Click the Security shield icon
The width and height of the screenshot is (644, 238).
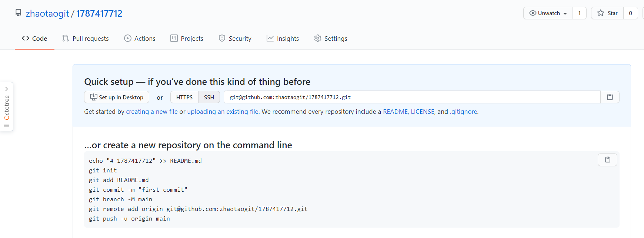click(222, 38)
